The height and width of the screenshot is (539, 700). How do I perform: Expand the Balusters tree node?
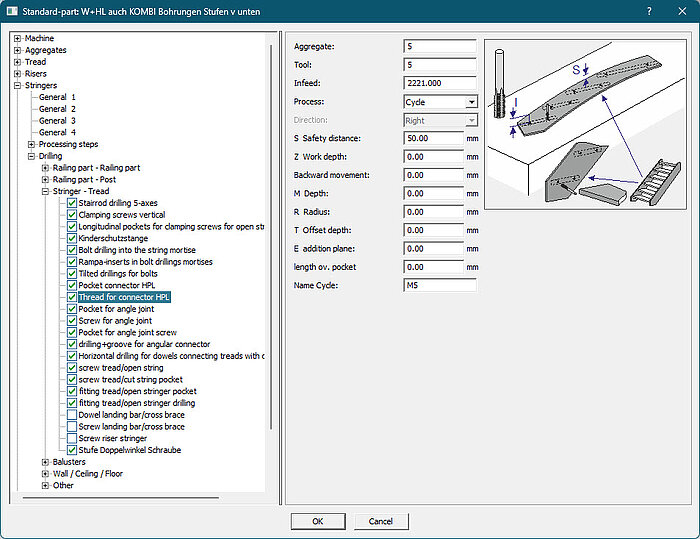click(45, 462)
